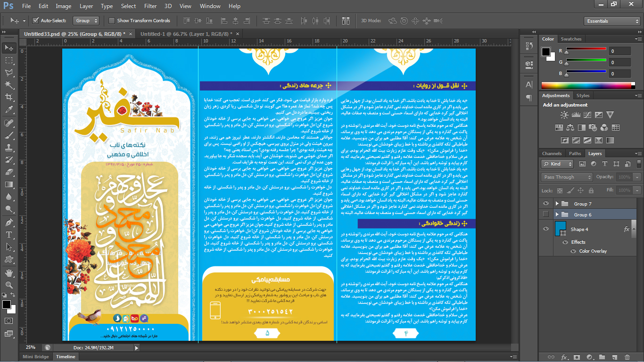The height and width of the screenshot is (362, 644).
Task: Pick the Eyedropper tool
Action: (x=9, y=110)
